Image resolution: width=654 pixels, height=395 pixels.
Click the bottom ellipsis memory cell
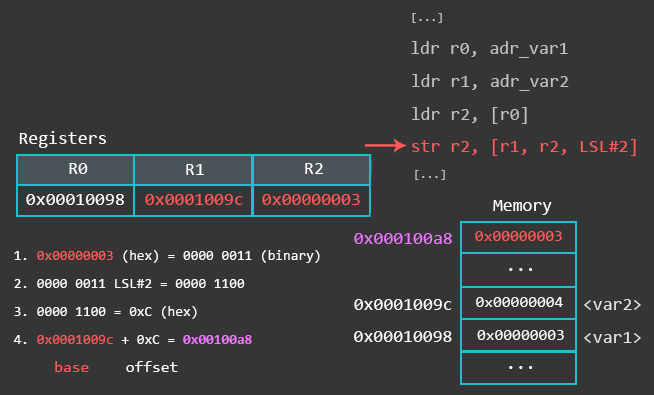(518, 368)
